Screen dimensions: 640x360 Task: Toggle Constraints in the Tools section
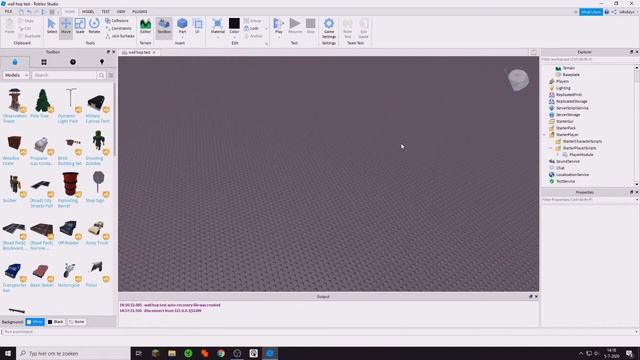click(x=118, y=28)
